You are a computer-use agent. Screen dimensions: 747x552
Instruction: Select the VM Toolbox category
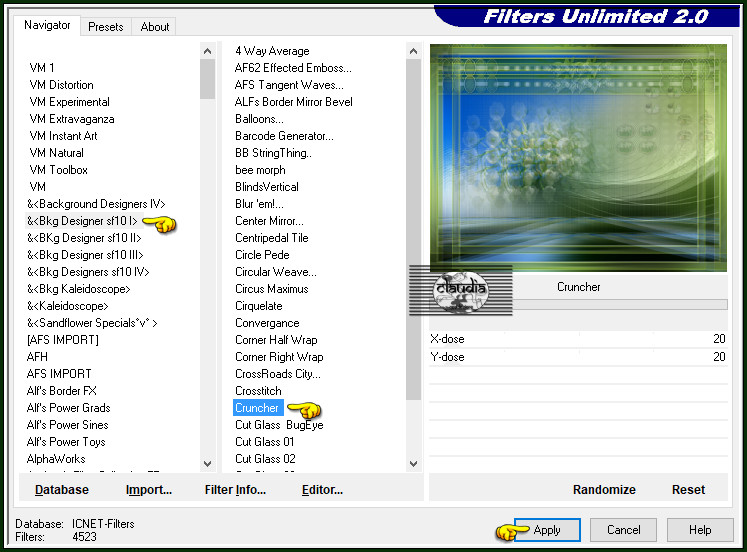[59, 170]
